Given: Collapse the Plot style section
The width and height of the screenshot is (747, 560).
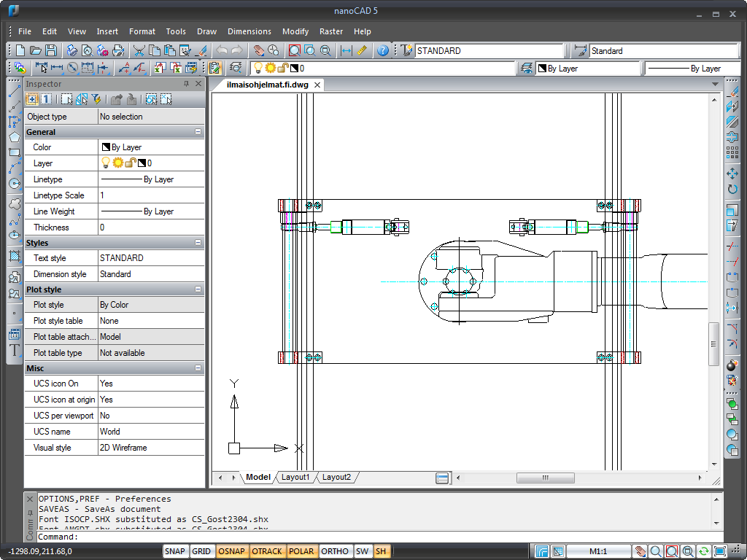Looking at the screenshot, I should pyautogui.click(x=198, y=289).
